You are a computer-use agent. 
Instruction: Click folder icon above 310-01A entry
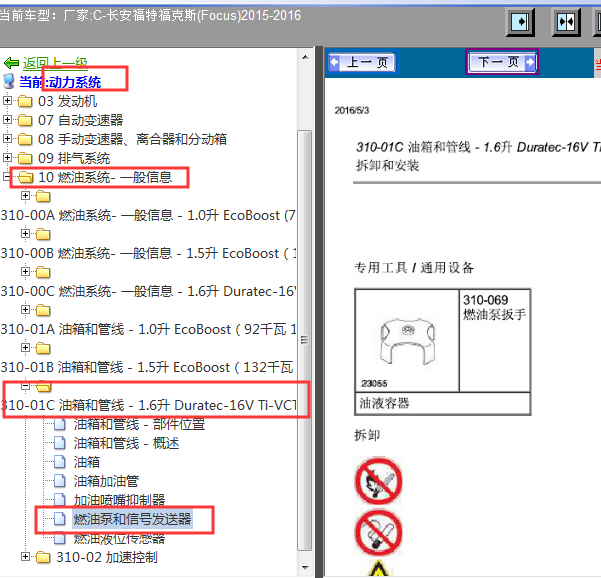pyautogui.click(x=43, y=310)
